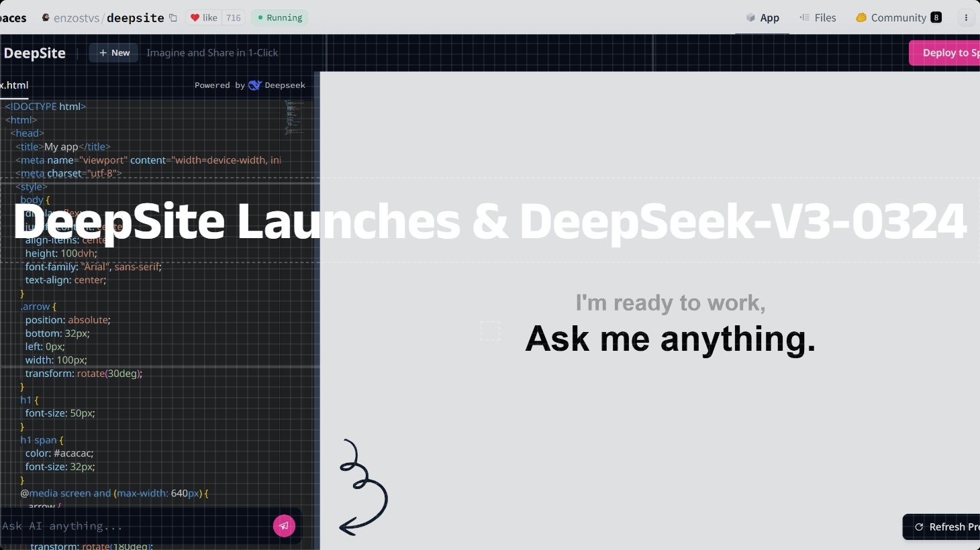This screenshot has width=980, height=550.
Task: Click the meta viewport code line
Action: point(148,160)
